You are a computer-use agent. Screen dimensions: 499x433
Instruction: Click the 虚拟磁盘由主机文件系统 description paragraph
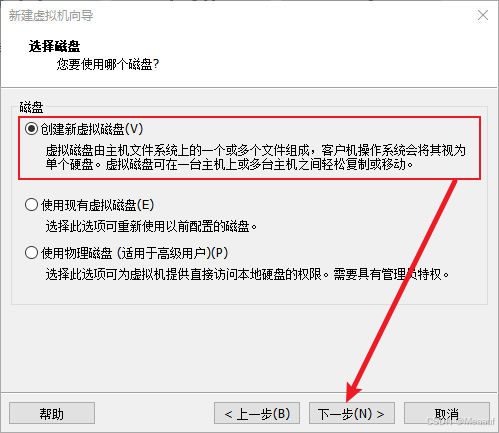coord(256,157)
